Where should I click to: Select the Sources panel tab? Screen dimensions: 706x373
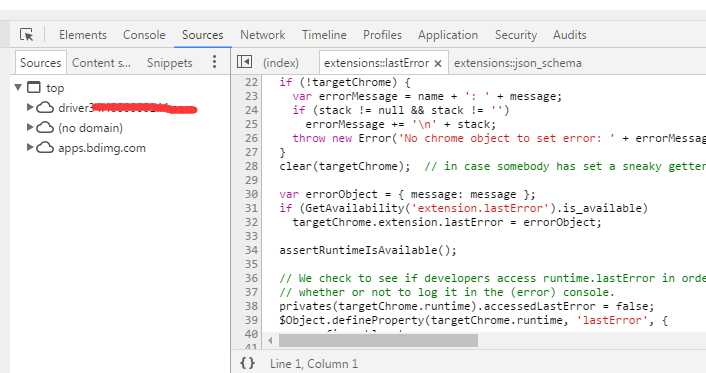click(203, 35)
